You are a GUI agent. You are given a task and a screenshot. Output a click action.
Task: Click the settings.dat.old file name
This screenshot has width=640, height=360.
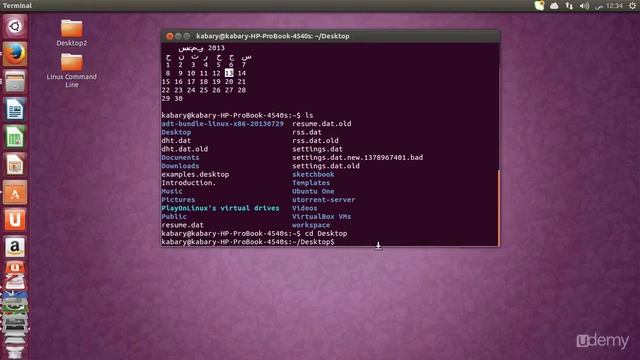(x=326, y=166)
